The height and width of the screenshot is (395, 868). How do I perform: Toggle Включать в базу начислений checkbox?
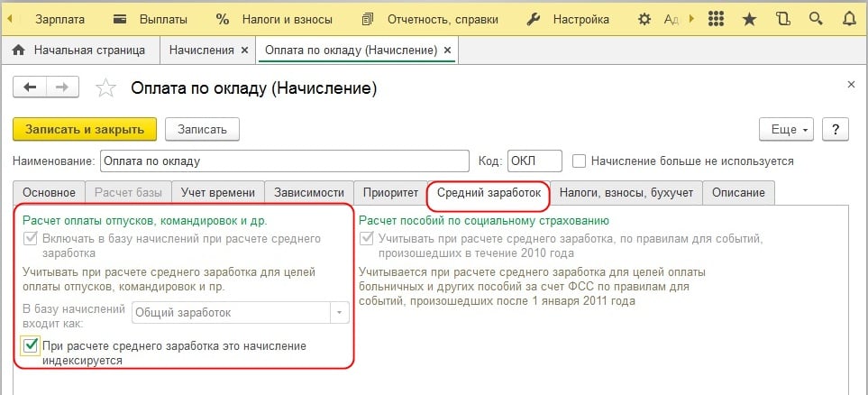coord(32,239)
